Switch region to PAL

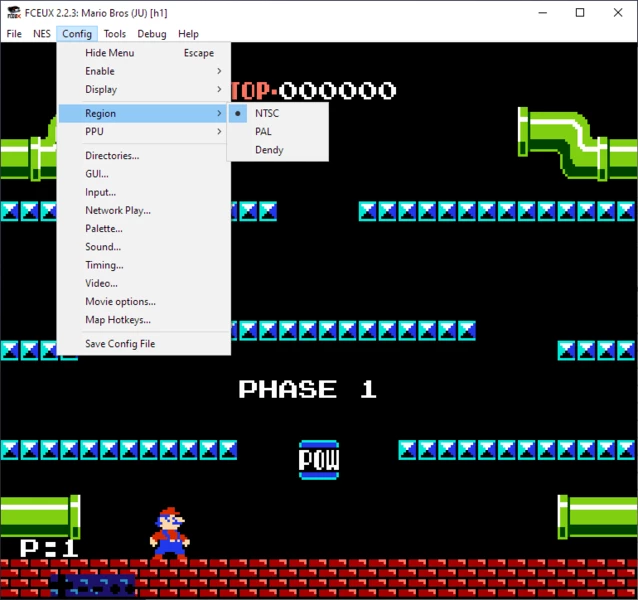click(x=278, y=132)
